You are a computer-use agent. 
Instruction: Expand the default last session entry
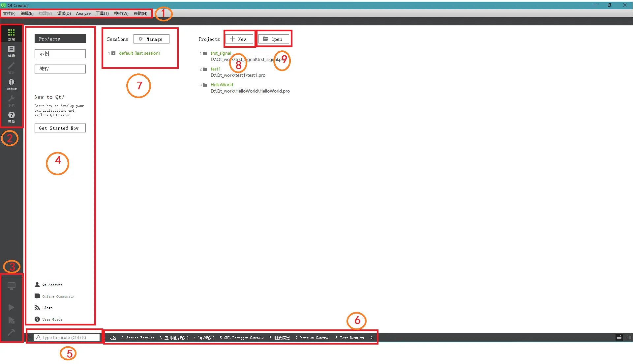click(114, 53)
